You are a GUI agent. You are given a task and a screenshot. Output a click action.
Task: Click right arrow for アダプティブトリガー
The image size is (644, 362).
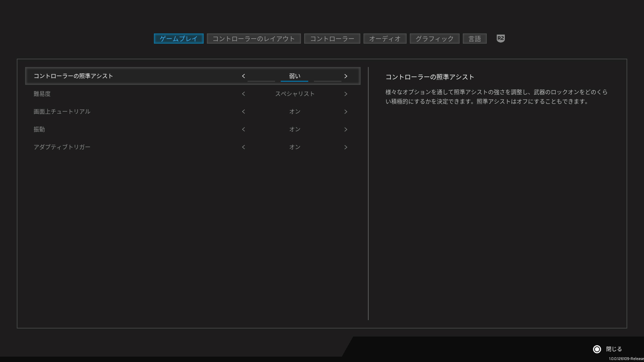coord(346,147)
